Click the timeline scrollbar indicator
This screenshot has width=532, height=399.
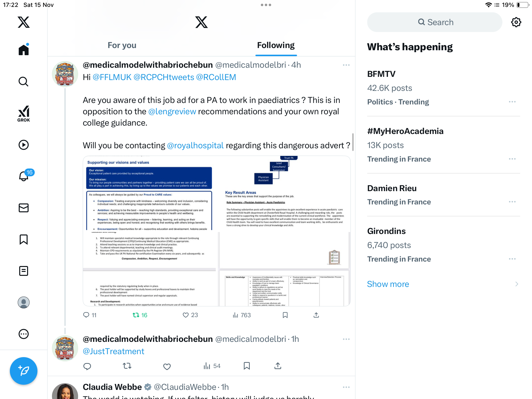point(353,142)
